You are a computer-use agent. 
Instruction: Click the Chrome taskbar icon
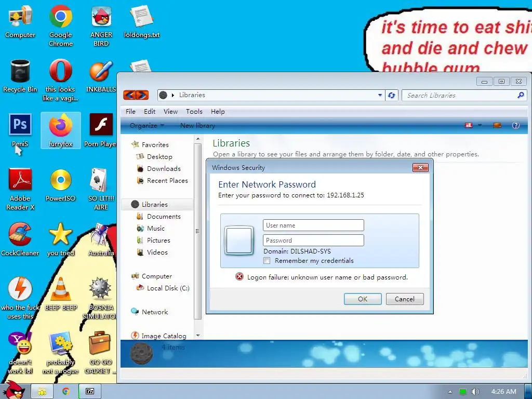coord(66,392)
